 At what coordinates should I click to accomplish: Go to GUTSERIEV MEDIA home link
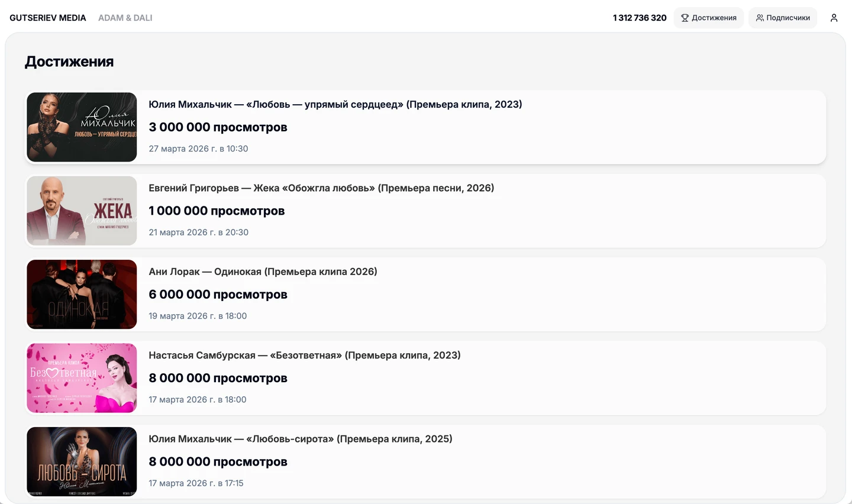coord(48,18)
